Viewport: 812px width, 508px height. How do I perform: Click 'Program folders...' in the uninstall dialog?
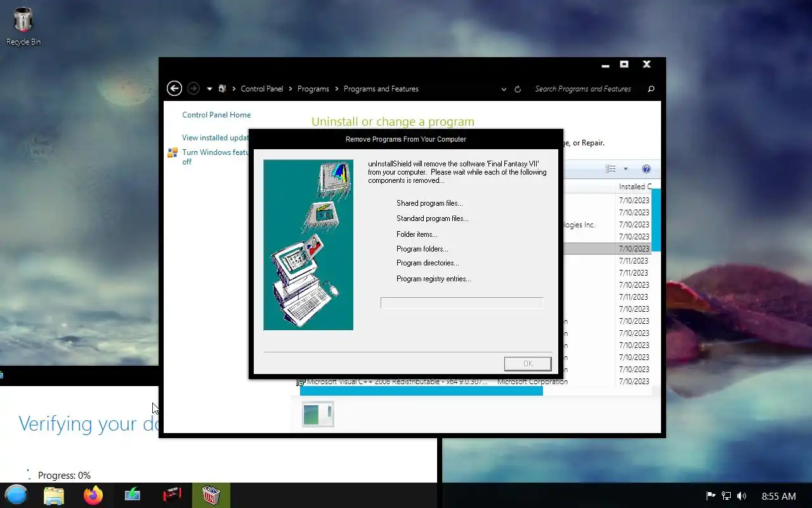pos(422,249)
